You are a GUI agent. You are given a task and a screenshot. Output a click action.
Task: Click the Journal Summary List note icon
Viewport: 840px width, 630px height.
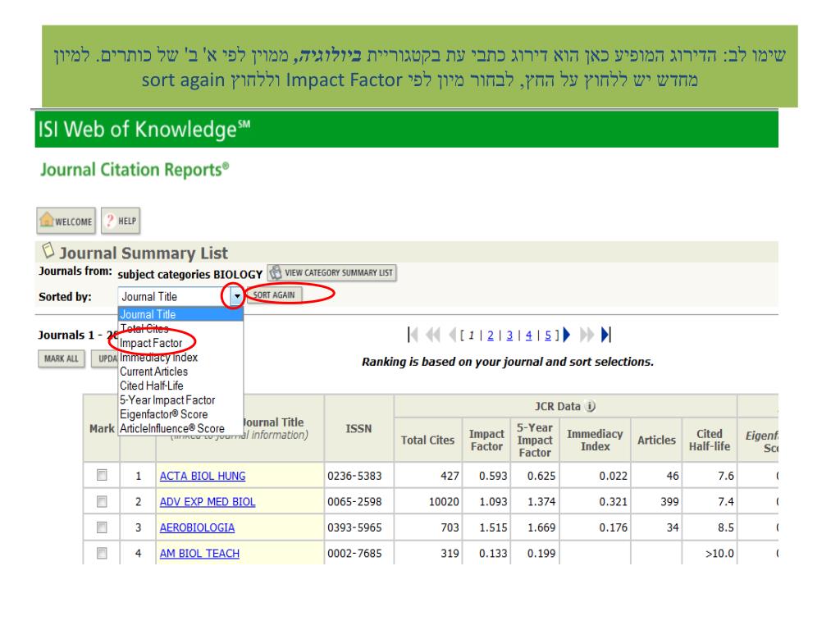[x=48, y=250]
